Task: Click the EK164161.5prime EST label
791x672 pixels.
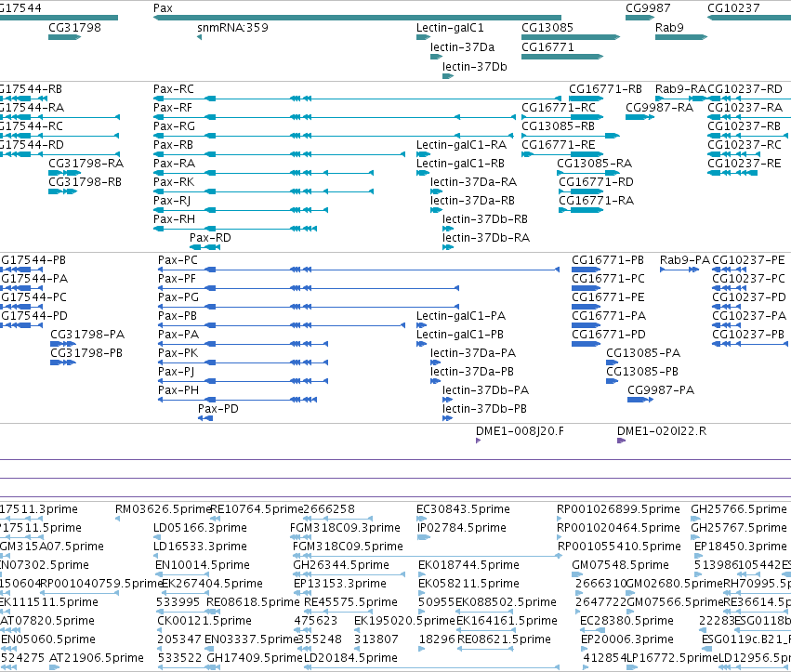Action: (x=507, y=621)
